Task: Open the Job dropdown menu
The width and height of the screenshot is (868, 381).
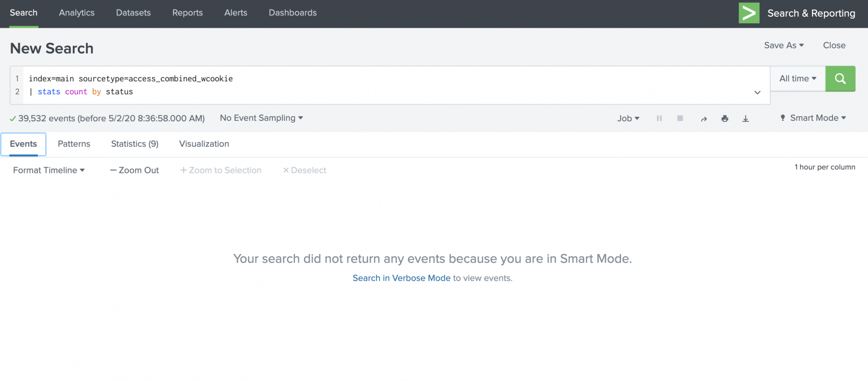Action: (x=628, y=118)
